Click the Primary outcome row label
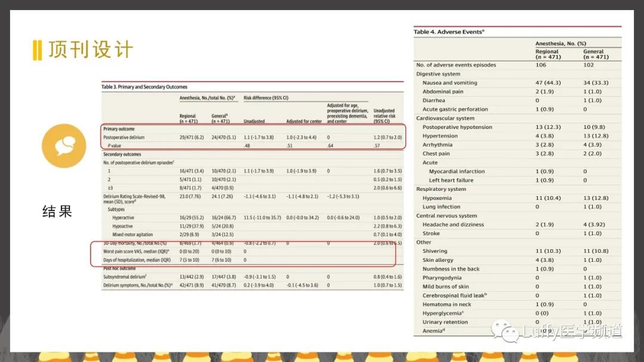The width and height of the screenshot is (644, 362). pos(119,129)
